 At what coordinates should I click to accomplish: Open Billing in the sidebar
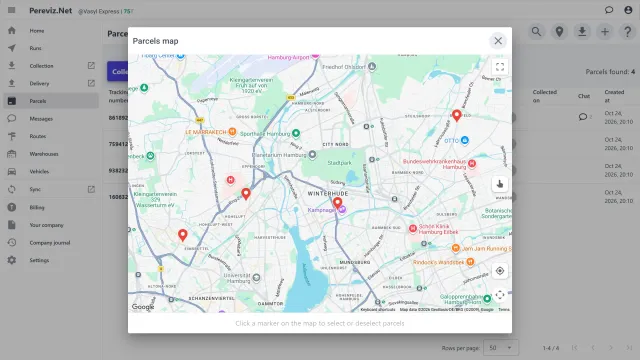pyautogui.click(x=51, y=207)
